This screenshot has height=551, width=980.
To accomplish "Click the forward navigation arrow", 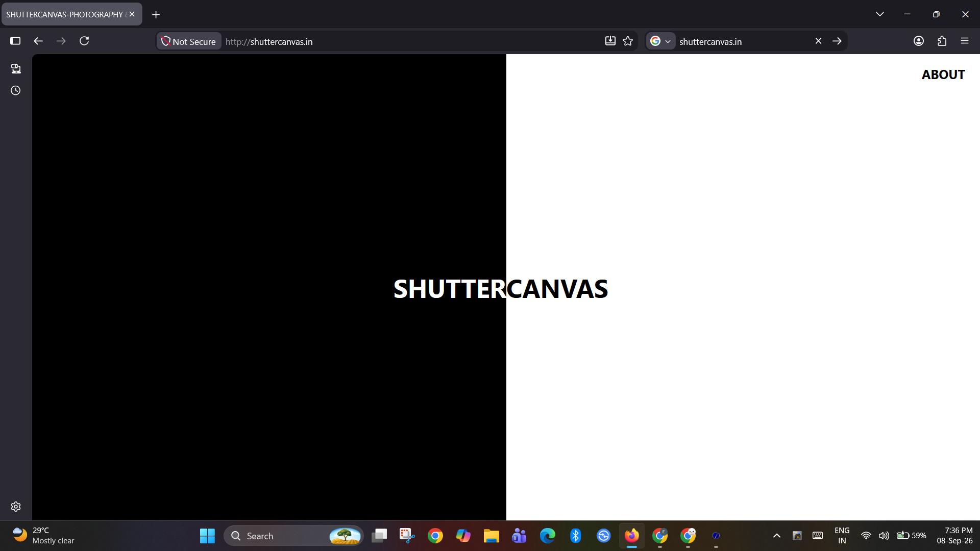I will 61,41.
